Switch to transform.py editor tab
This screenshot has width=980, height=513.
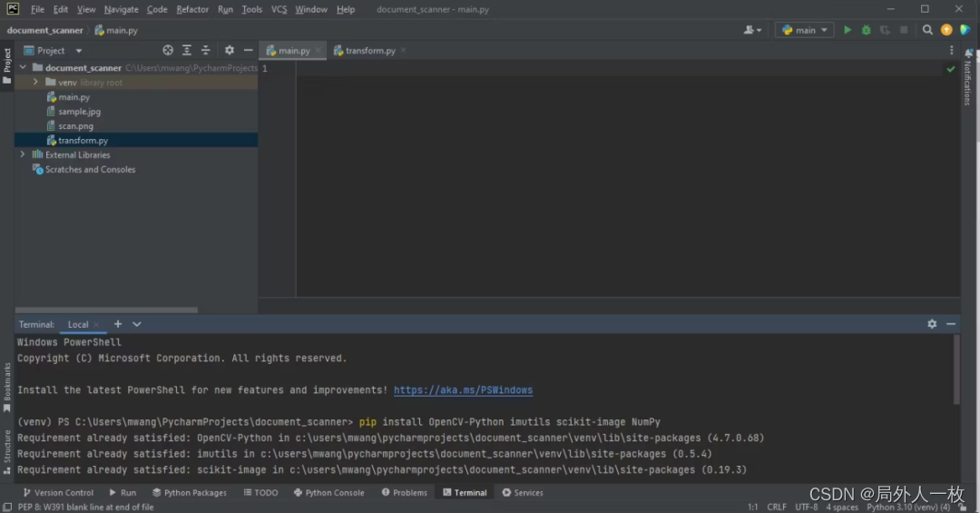click(369, 50)
